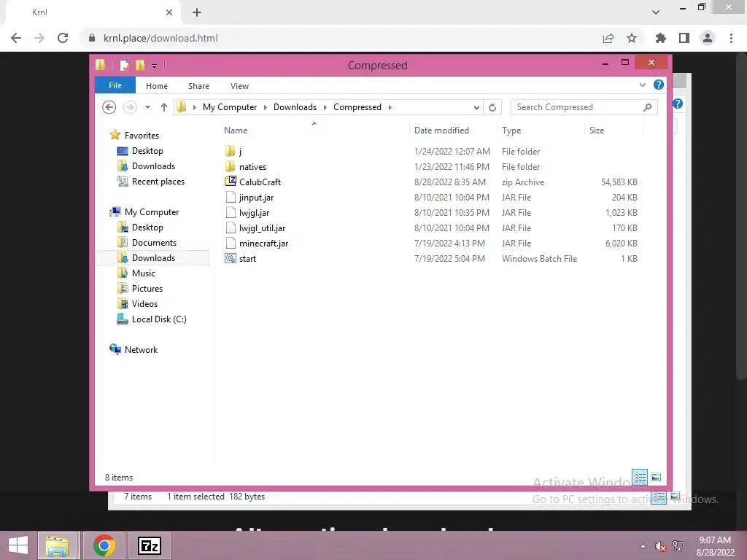Show hidden tray icons arrow

click(x=643, y=546)
